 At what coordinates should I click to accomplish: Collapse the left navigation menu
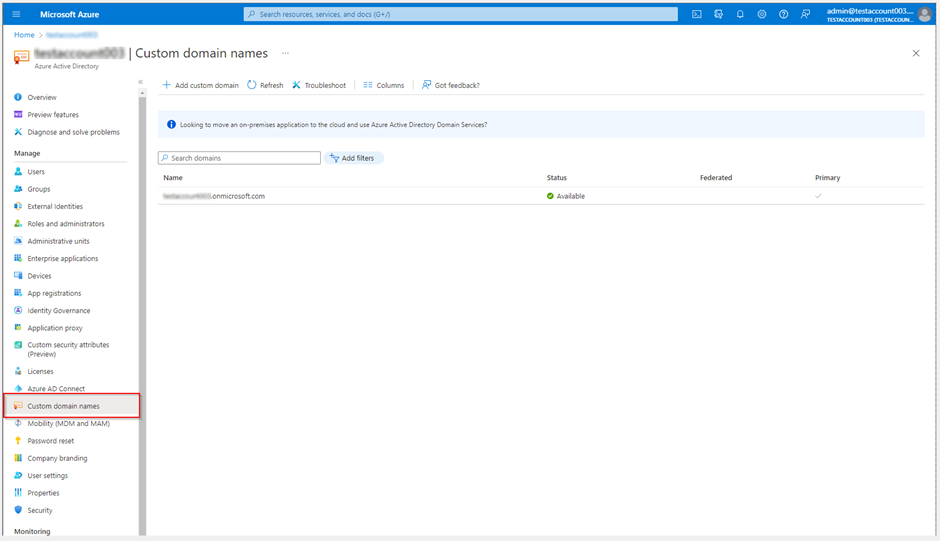point(140,82)
